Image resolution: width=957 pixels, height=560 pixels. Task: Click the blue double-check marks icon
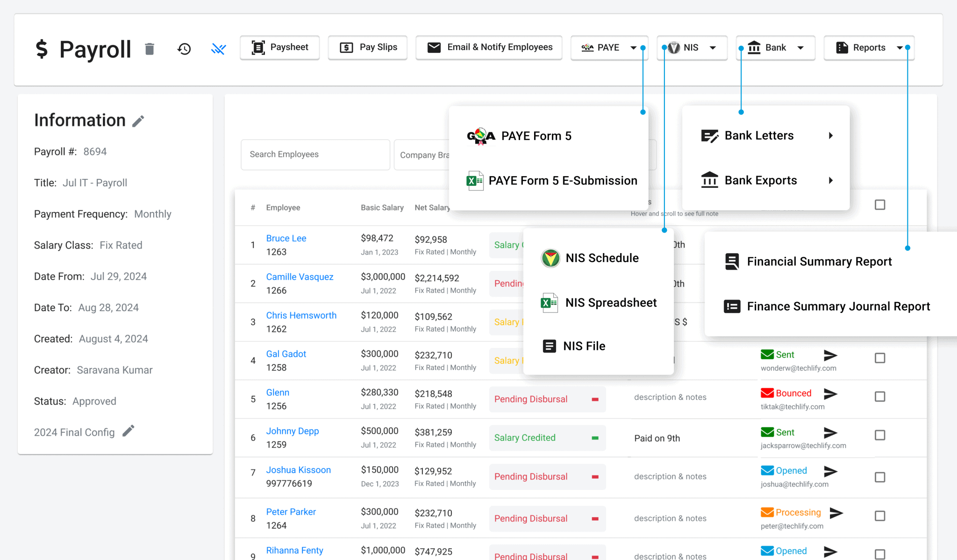[218, 49]
